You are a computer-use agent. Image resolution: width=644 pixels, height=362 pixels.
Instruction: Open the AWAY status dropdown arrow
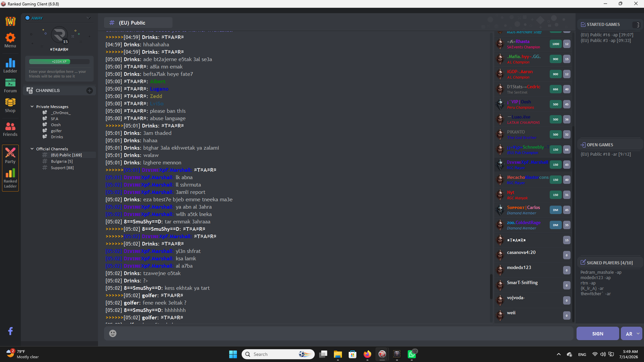(89, 18)
